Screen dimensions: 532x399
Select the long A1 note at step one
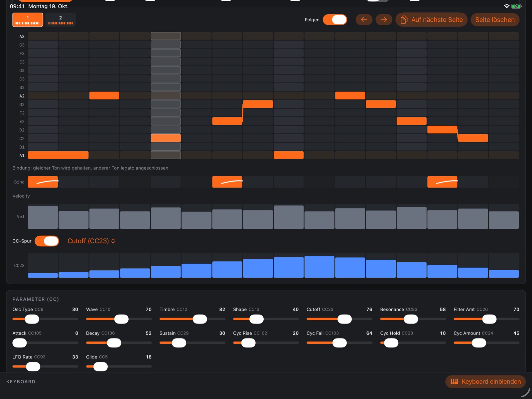tap(58, 155)
